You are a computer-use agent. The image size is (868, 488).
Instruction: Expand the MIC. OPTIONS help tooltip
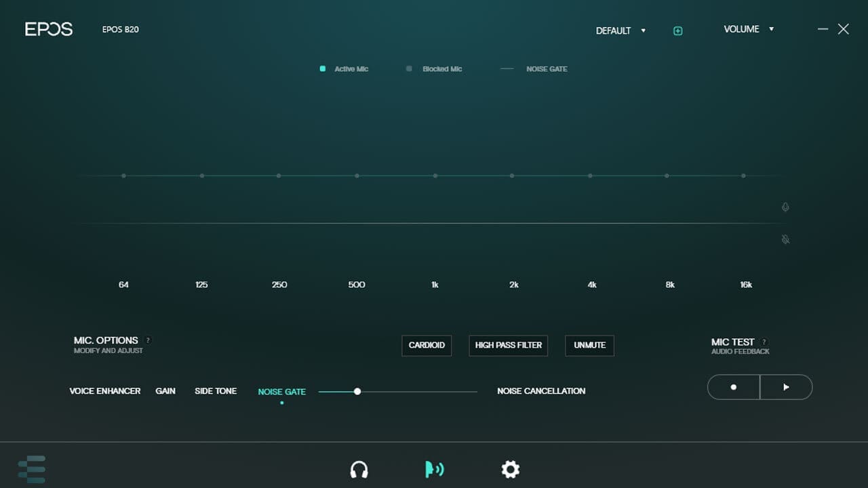[148, 340]
